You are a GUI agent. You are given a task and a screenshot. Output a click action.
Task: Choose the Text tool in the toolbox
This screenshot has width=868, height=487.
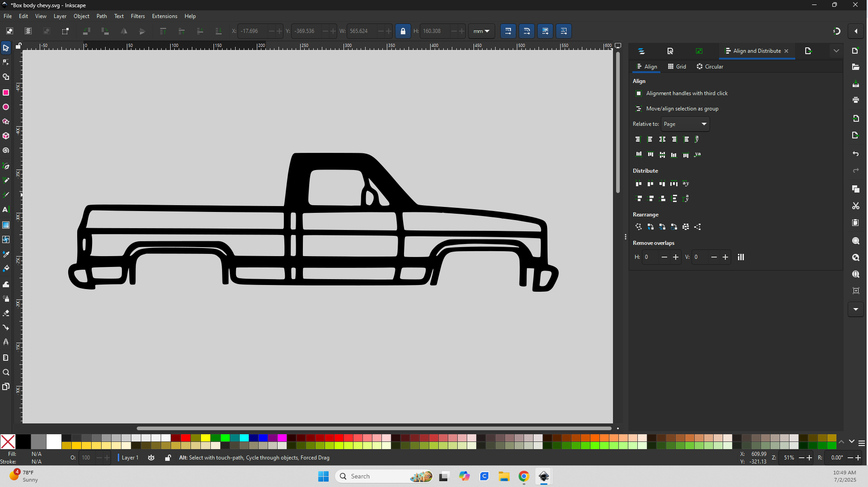(x=6, y=210)
